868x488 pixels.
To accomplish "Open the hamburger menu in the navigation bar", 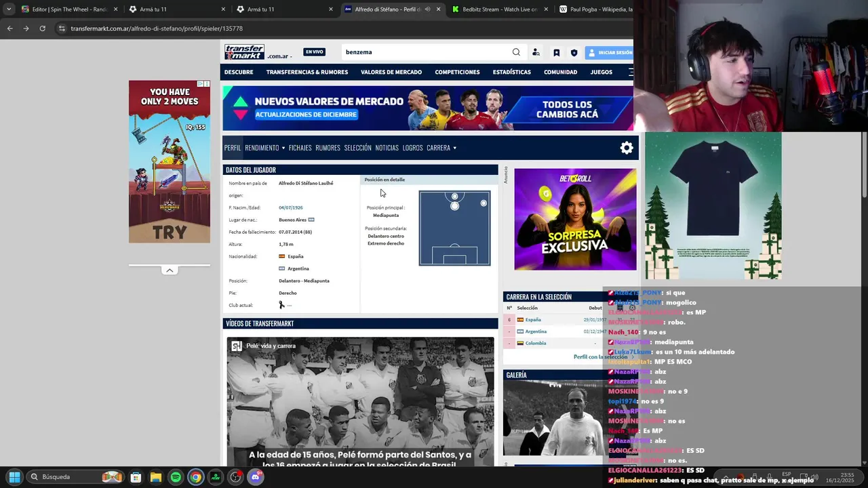I will click(631, 72).
